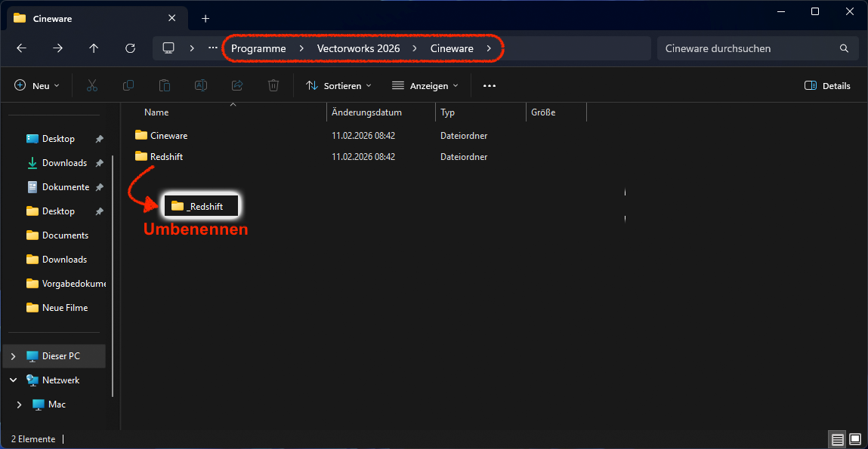Click the Cut scissors icon
The height and width of the screenshot is (449, 868).
pyautogui.click(x=92, y=86)
